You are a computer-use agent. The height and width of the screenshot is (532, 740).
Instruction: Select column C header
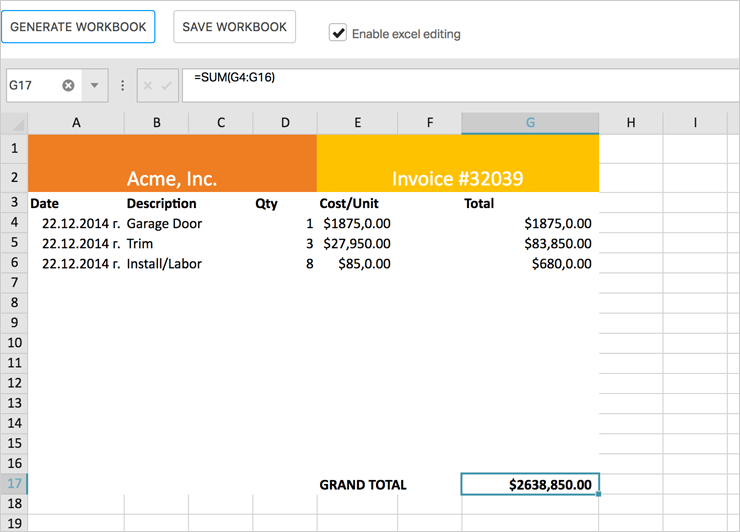point(221,123)
